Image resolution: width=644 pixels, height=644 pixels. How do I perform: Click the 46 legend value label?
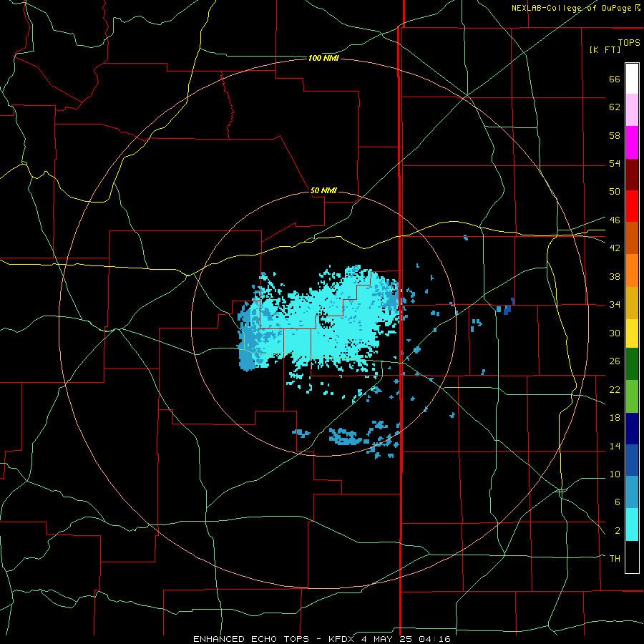[x=615, y=220]
